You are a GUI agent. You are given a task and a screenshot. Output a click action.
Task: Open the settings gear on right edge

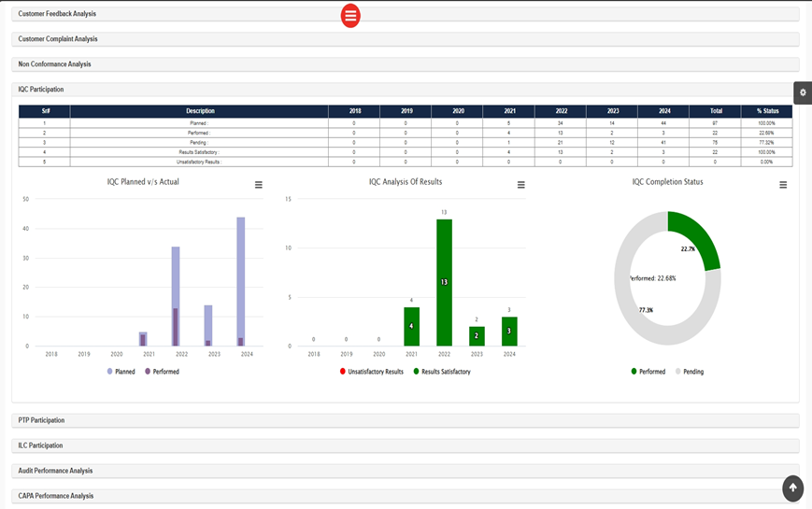pos(803,92)
